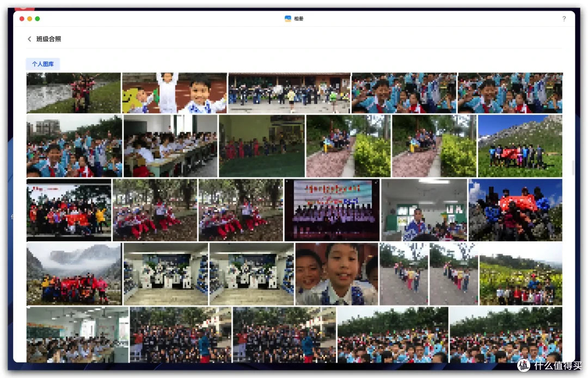Open mountain meadow group photo with red banner
This screenshot has width=588, height=378.
[520, 146]
